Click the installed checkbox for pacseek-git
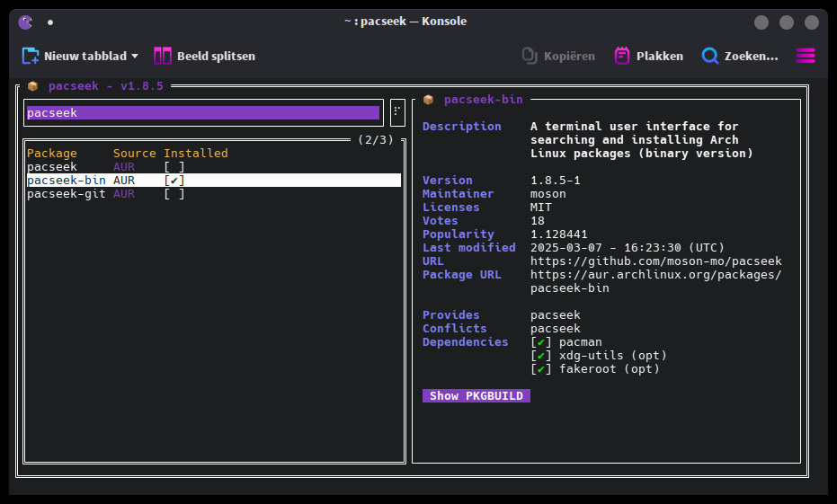 (x=174, y=193)
